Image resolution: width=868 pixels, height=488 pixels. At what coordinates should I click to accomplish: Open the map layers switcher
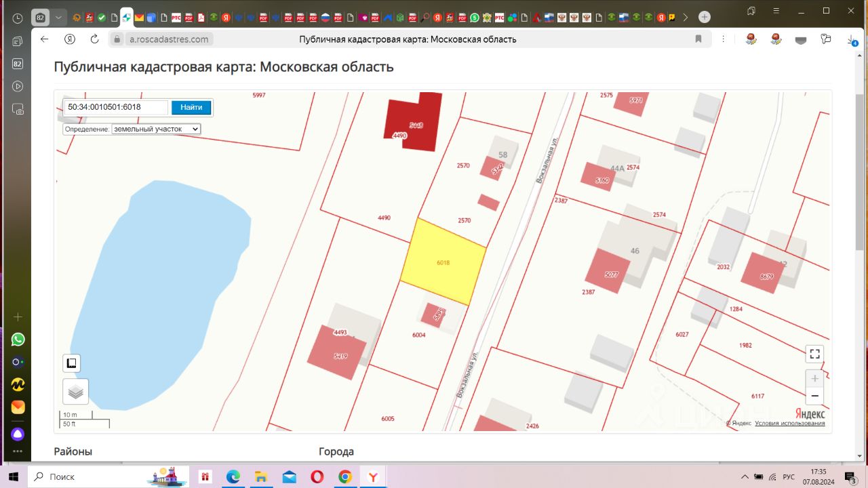(x=75, y=392)
